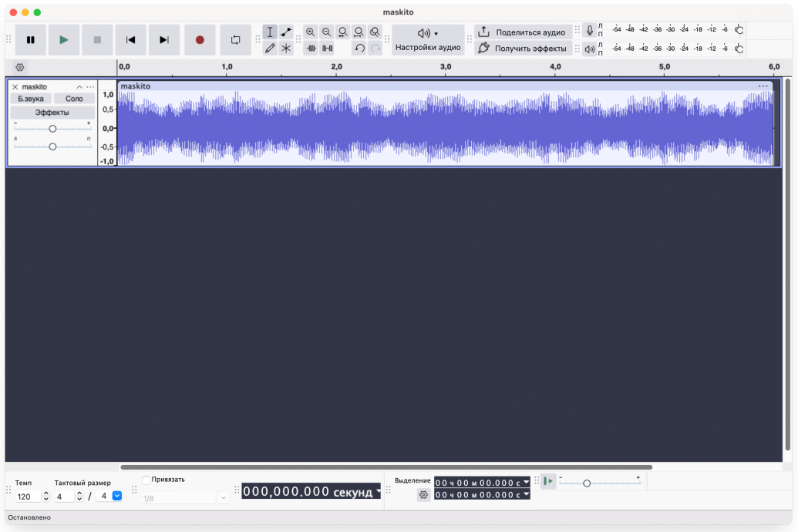Select the Envelope tool
This screenshot has width=798, height=532.
286,32
